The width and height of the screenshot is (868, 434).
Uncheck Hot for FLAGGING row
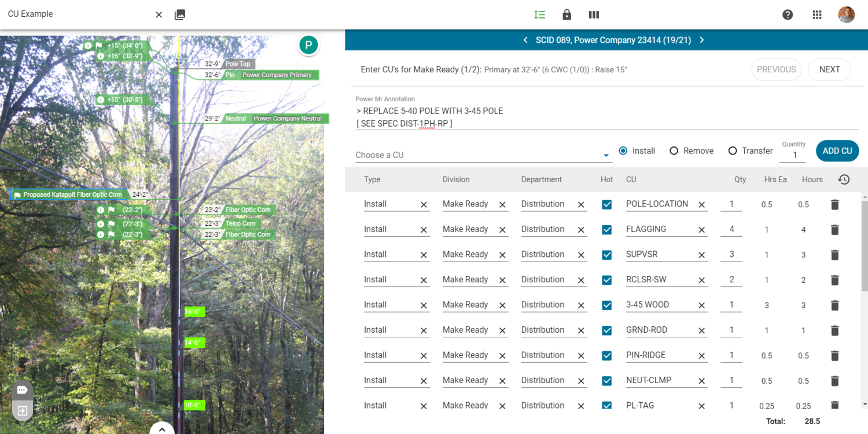point(606,230)
